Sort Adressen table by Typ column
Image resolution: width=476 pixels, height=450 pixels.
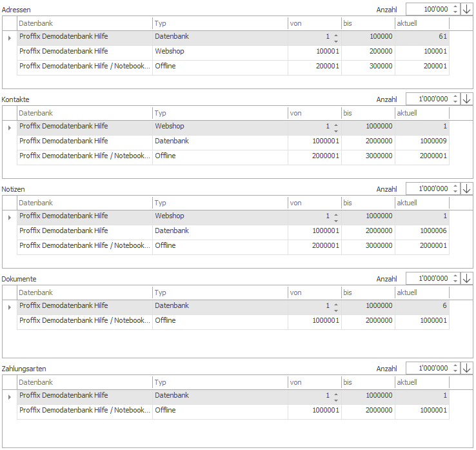[x=220, y=23]
